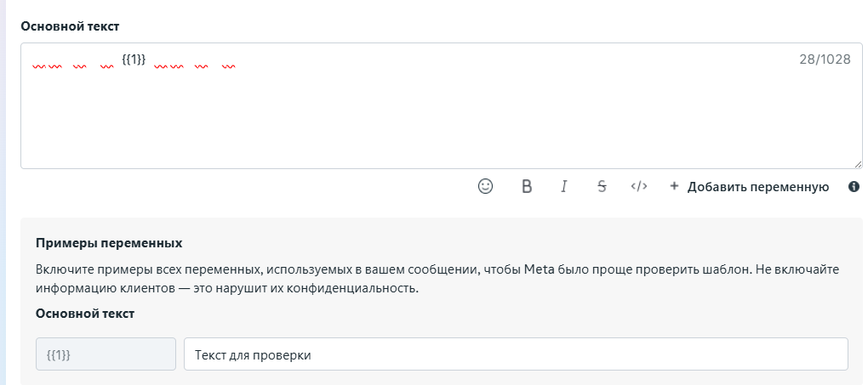Click the info icon beside Добавить переменную
The image size is (868, 385).
tap(854, 187)
